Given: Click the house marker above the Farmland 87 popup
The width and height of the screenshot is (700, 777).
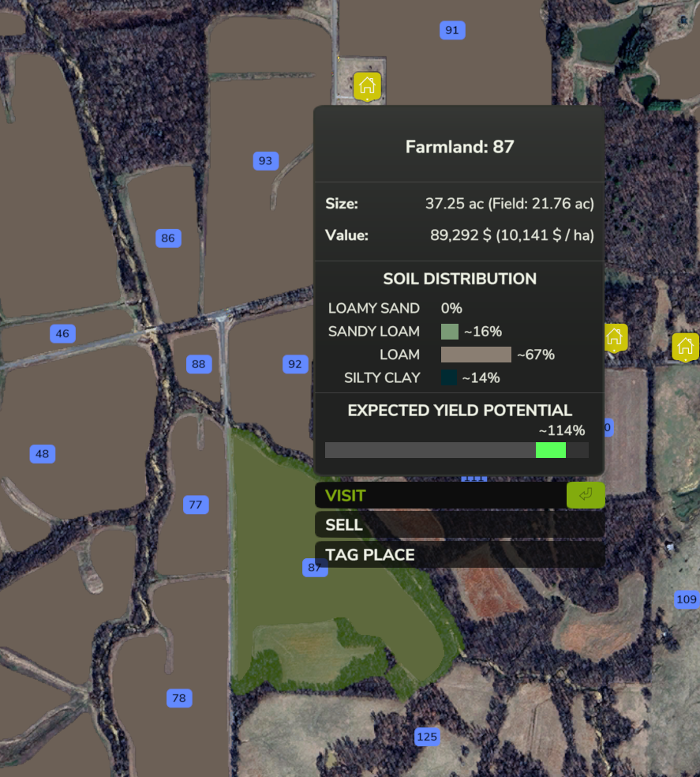Looking at the screenshot, I should pos(367,85).
